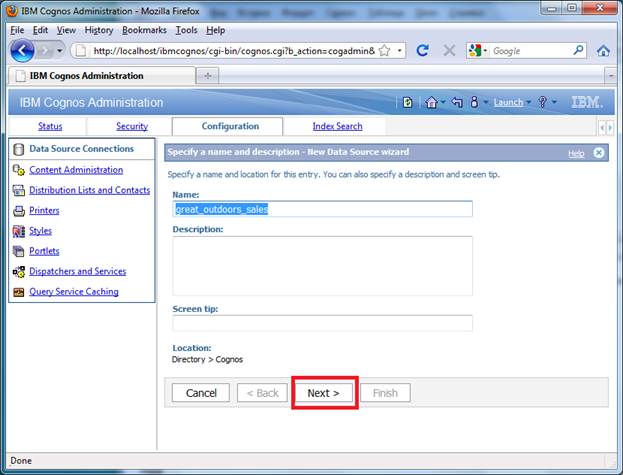This screenshot has height=475, width=623.
Task: Open the navigation history dropdown arrow
Action: pos(60,51)
